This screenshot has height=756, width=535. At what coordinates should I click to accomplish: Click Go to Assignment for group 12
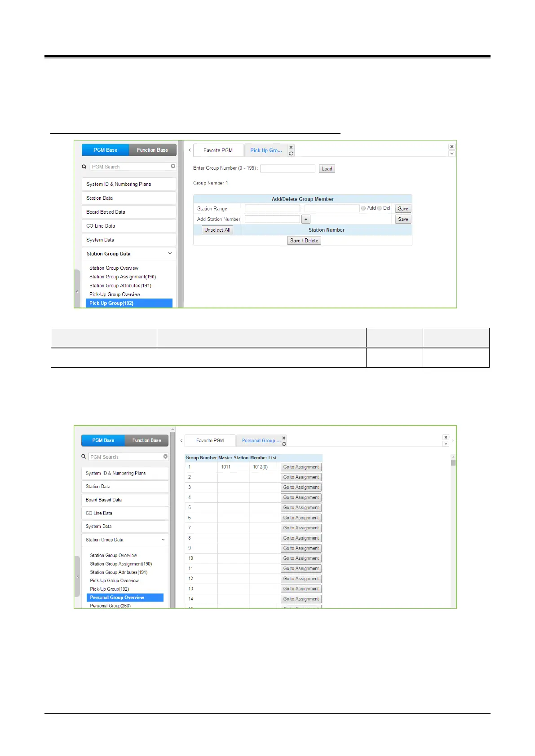pyautogui.click(x=301, y=579)
